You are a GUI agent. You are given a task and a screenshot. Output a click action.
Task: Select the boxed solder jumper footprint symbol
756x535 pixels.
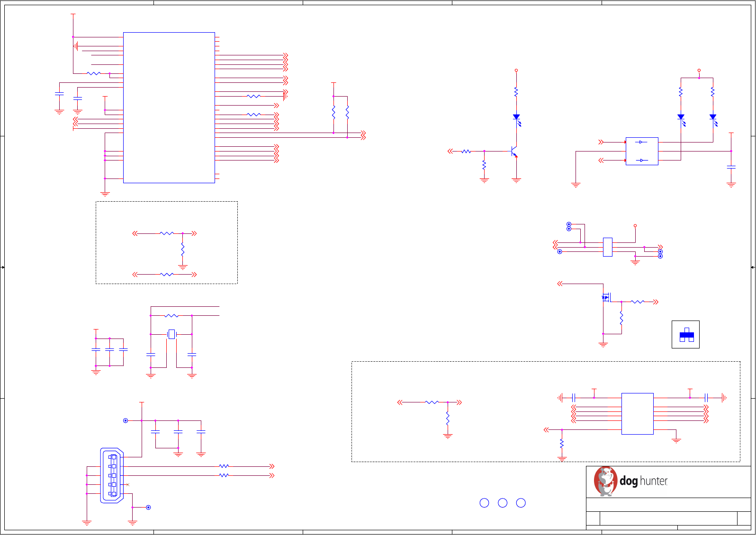click(685, 334)
